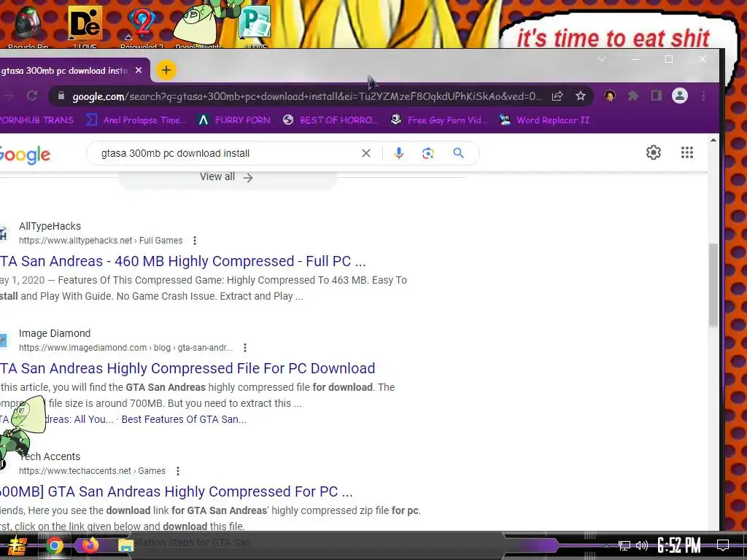Reload the page with the refresh icon
Image resolution: width=747 pixels, height=560 pixels.
pyautogui.click(x=32, y=96)
